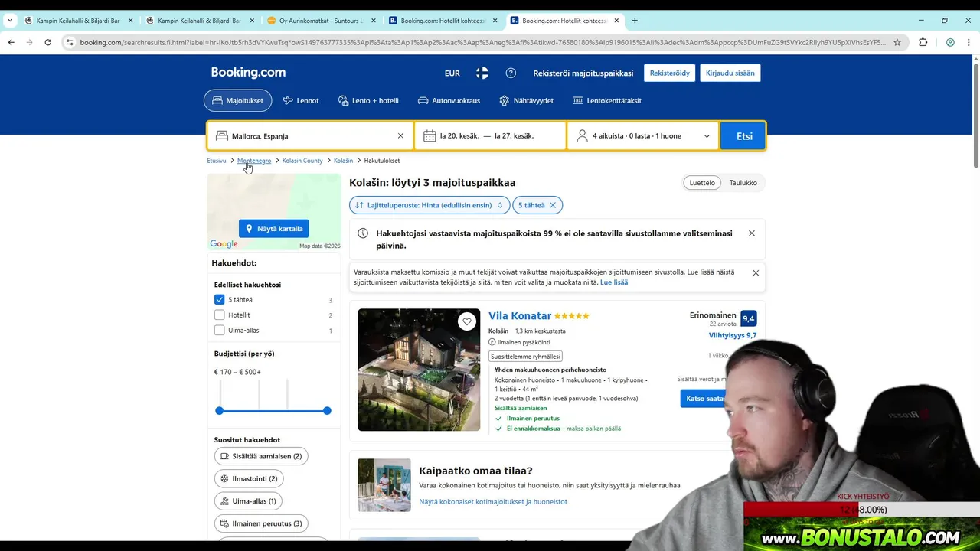This screenshot has width=980, height=551.
Task: Click the browser address bar URL
Action: click(x=482, y=42)
